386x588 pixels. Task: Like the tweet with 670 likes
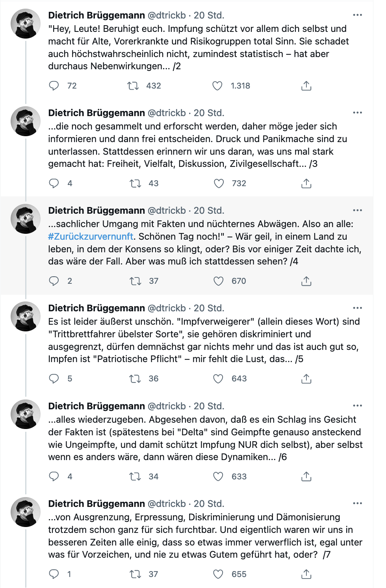coord(218,281)
